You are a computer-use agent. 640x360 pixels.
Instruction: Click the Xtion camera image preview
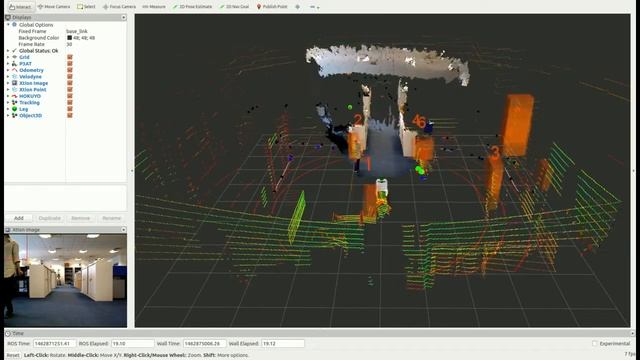(65, 280)
